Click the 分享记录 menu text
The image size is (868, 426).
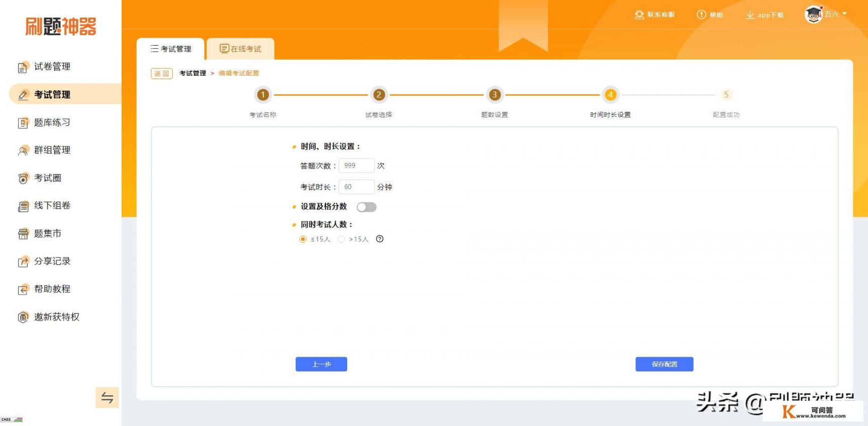pos(52,261)
